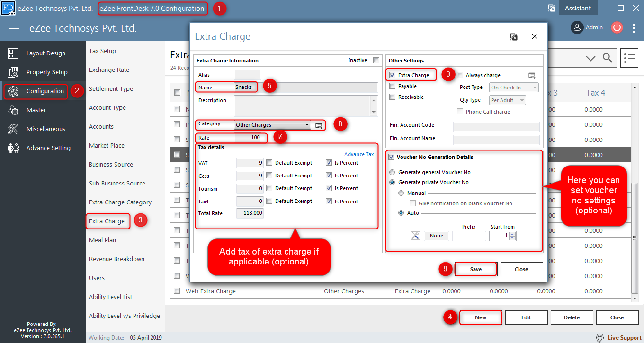
Task: Check the Payable checkbox
Action: (x=392, y=86)
